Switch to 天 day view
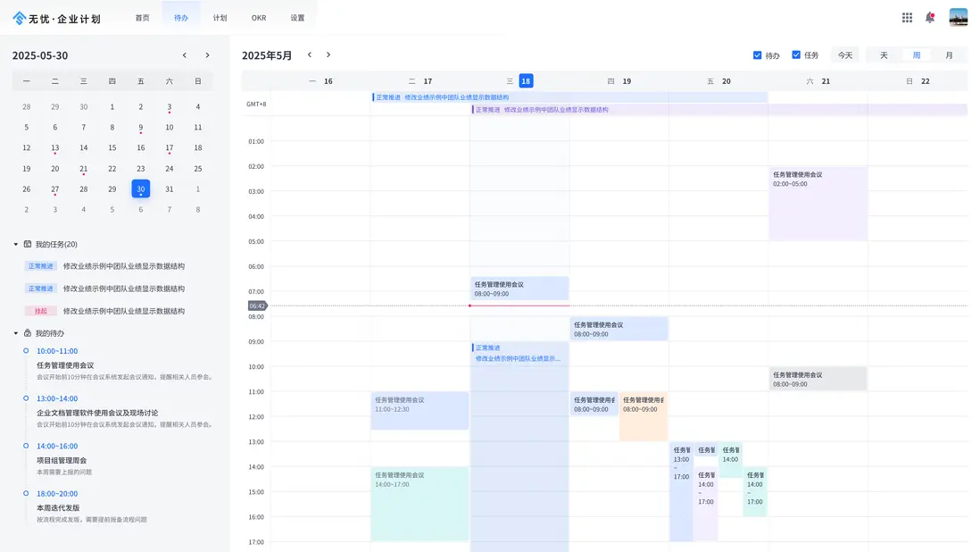 click(x=884, y=55)
